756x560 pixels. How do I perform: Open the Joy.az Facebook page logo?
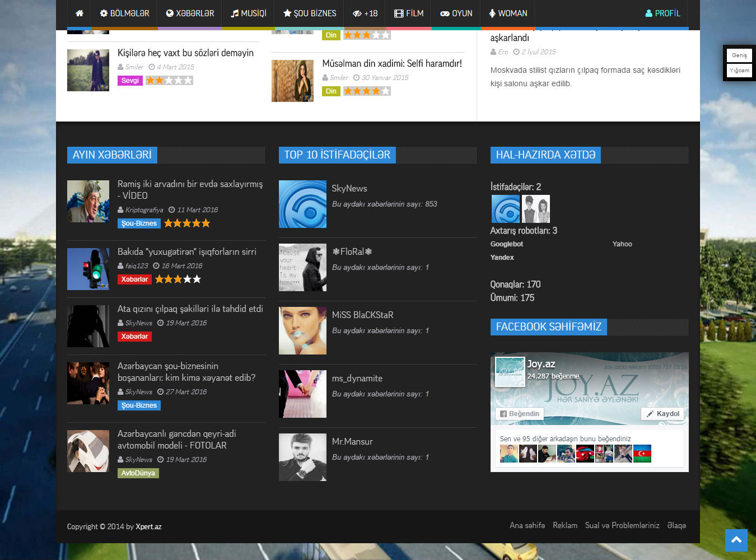click(510, 372)
